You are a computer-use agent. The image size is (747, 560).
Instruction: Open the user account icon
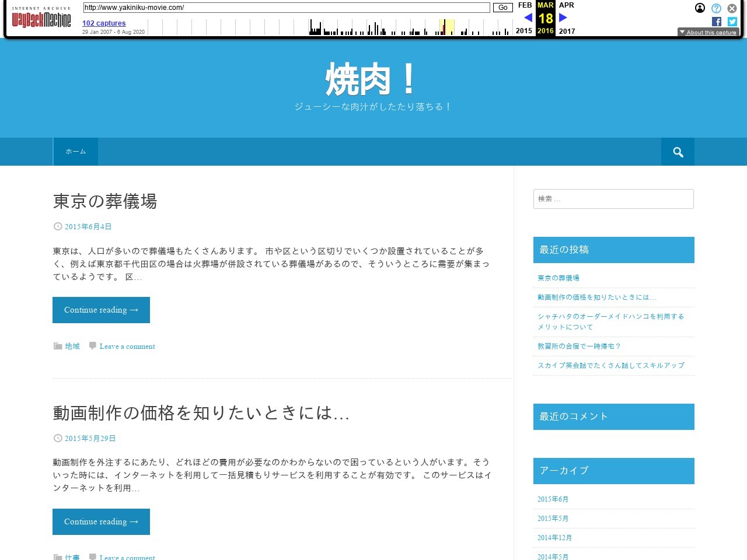(x=700, y=8)
